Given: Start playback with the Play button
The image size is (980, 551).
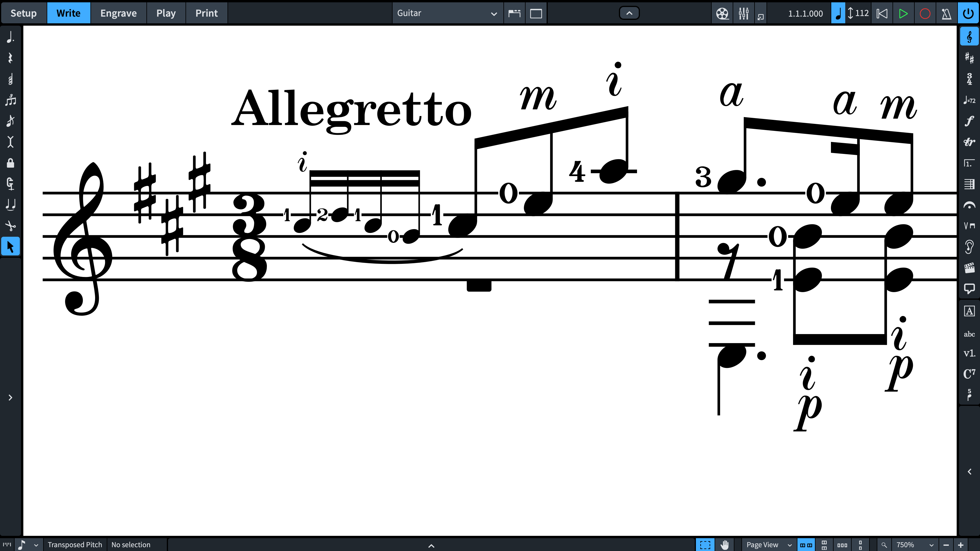Looking at the screenshot, I should pyautogui.click(x=904, y=13).
